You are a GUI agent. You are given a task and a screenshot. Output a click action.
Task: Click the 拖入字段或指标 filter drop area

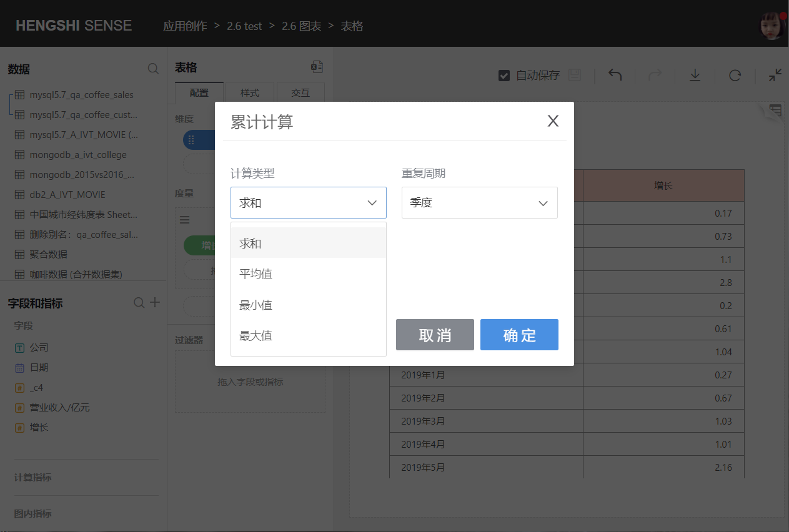[250, 382]
